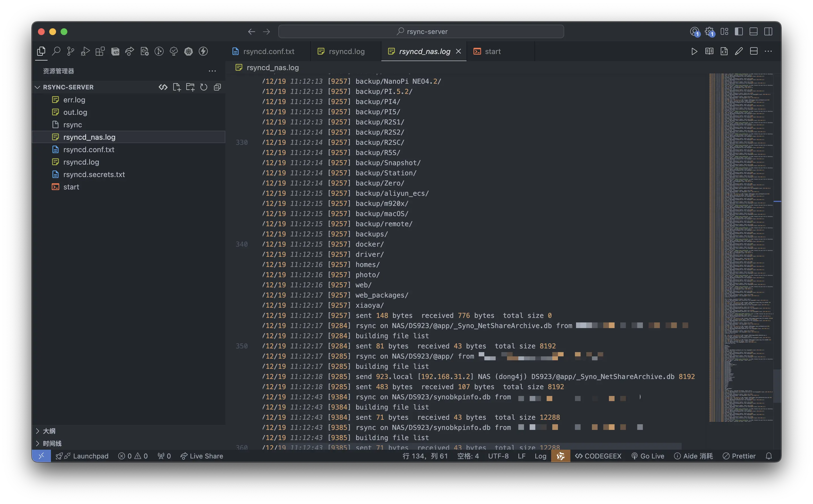Open the notifications bell in status bar

point(769,456)
